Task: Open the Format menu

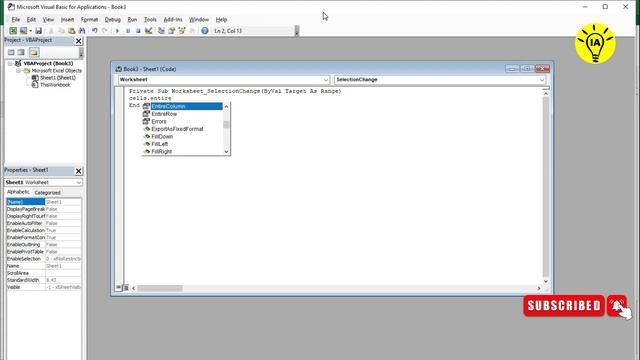Action: pyautogui.click(x=89, y=20)
